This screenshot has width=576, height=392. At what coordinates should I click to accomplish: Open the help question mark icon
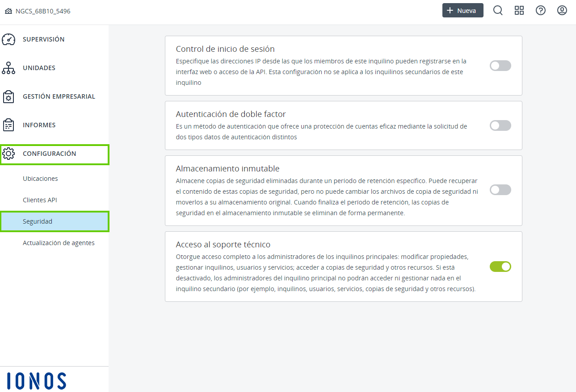click(541, 10)
